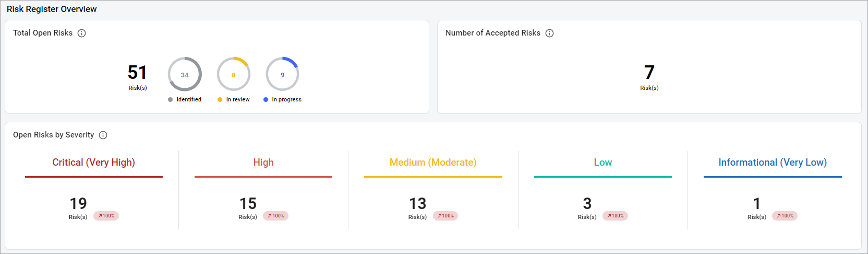Image resolution: width=868 pixels, height=254 pixels.
Task: Click the total 51 open risks number
Action: tap(138, 72)
